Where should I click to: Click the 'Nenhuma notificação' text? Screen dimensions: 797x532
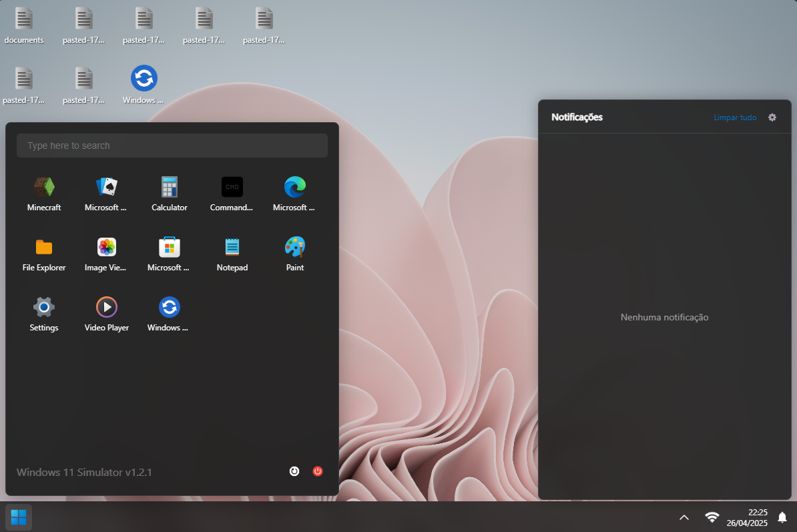[664, 317]
